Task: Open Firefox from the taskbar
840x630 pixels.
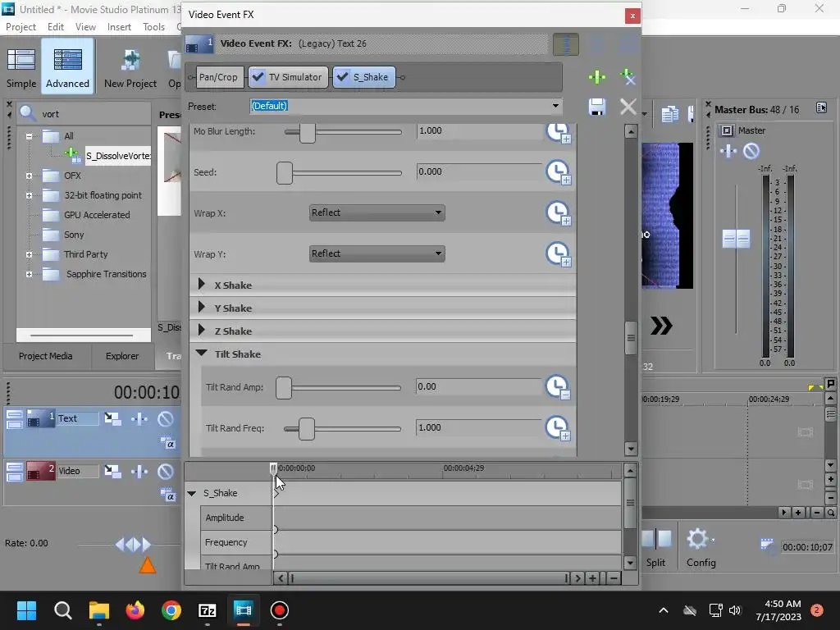Action: (x=135, y=610)
